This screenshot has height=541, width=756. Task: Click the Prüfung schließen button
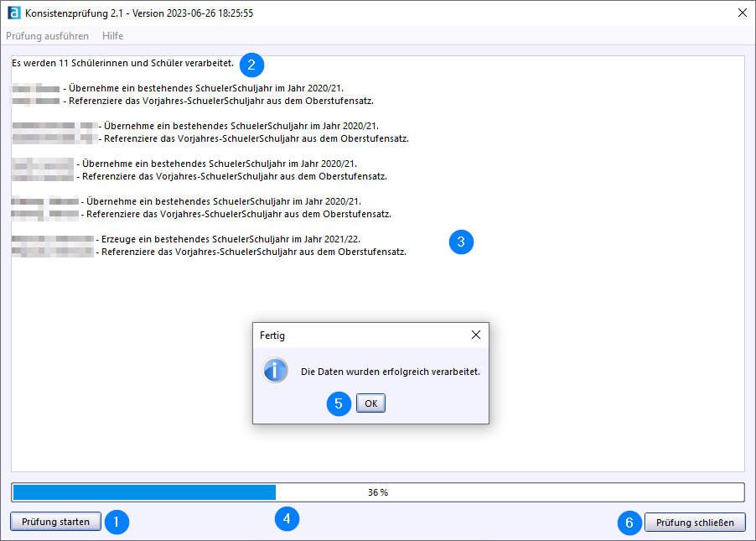click(x=695, y=523)
